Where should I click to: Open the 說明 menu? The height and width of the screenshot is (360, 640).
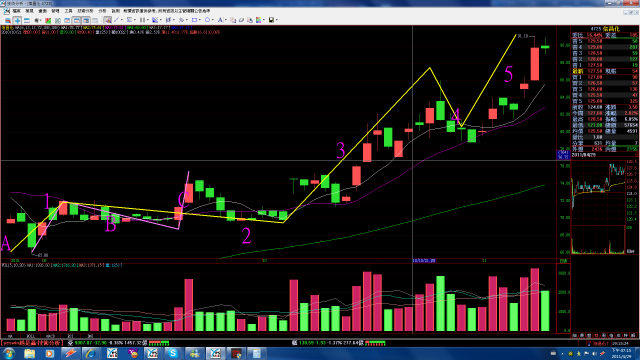point(116,11)
